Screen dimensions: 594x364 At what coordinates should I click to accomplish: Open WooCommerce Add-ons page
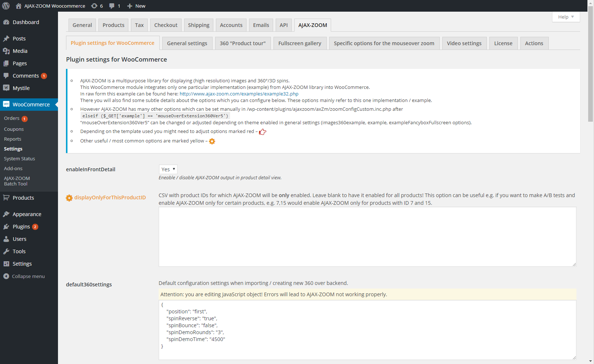click(13, 169)
